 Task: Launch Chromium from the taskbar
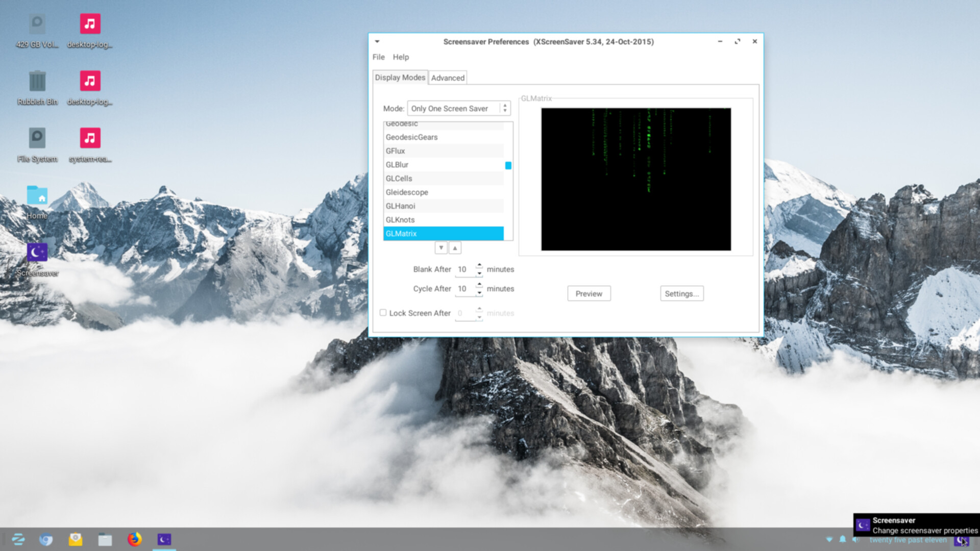pyautogui.click(x=46, y=539)
